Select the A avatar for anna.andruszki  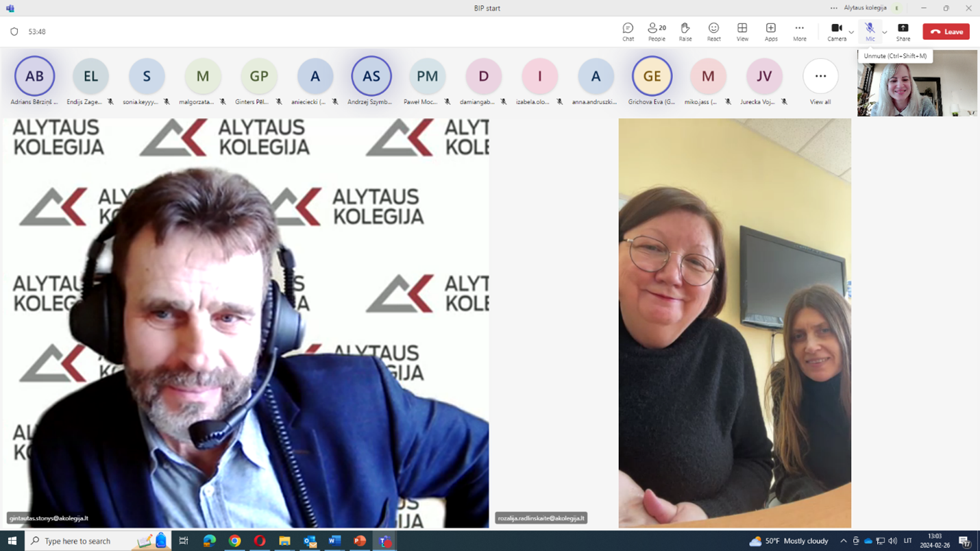(596, 76)
